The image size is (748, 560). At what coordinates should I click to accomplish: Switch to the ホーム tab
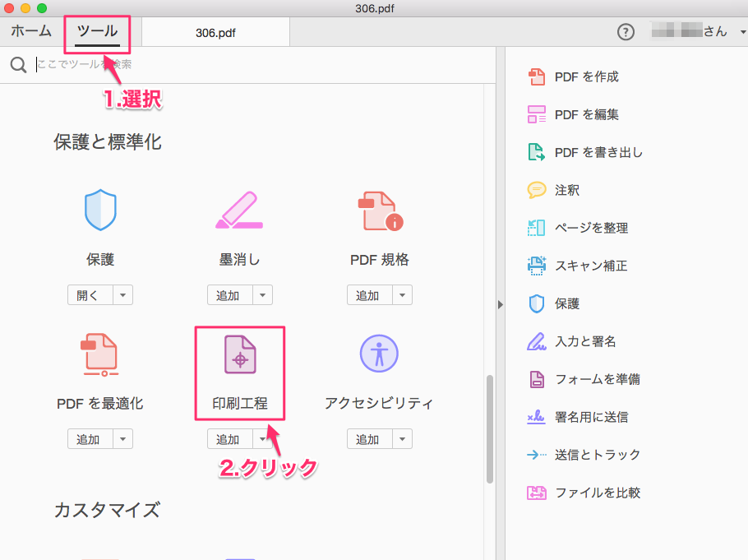[31, 32]
